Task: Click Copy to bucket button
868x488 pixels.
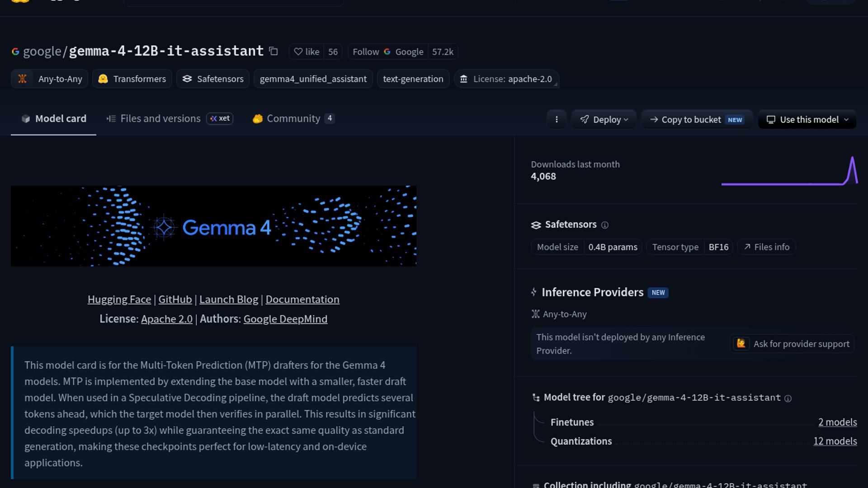Action: tap(697, 119)
